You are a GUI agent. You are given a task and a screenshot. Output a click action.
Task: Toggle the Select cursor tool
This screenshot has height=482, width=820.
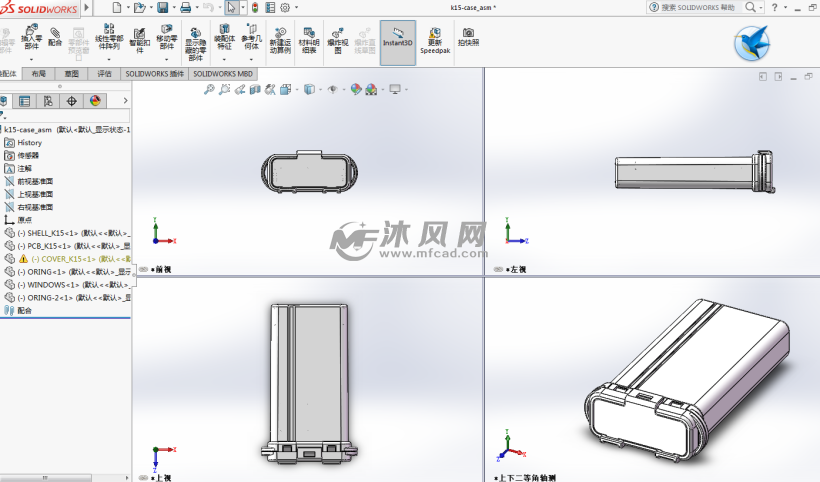[x=230, y=8]
